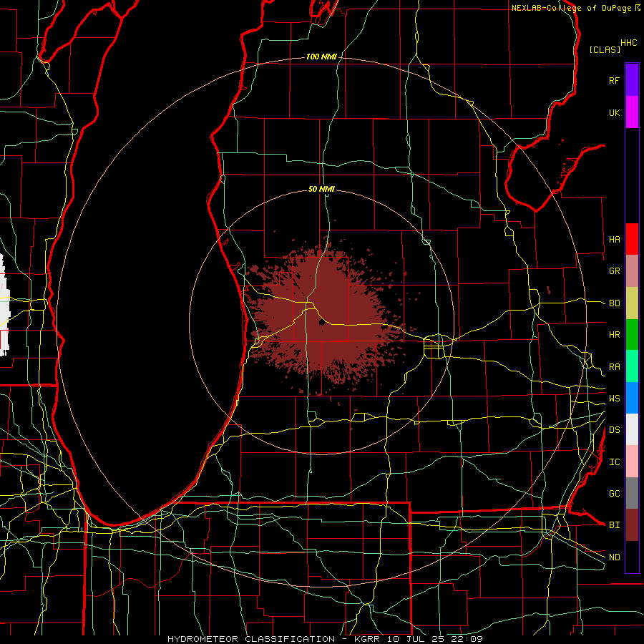Click the GR pink-brown legend color block

(x=632, y=271)
